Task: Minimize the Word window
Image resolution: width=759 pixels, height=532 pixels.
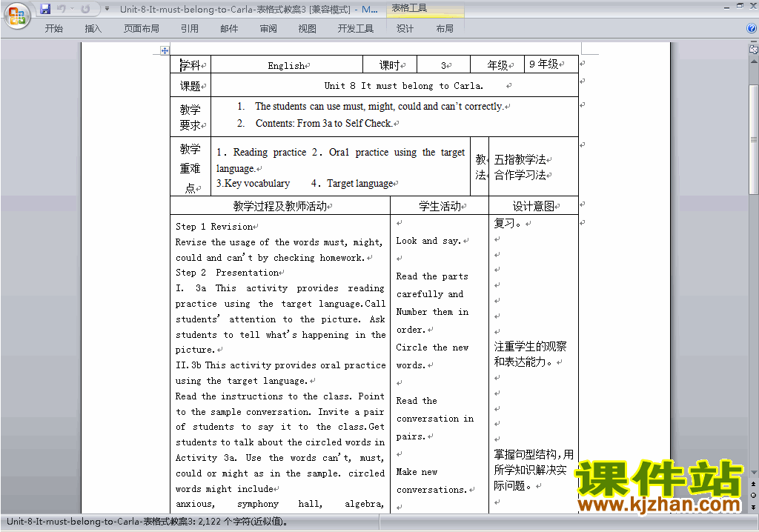Action: coord(726,7)
